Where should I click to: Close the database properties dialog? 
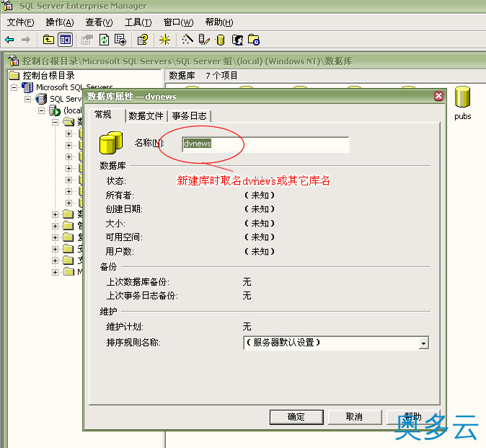[x=438, y=96]
